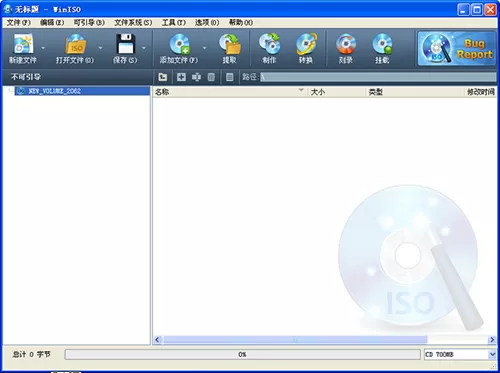Click the rename item icon

(x=196, y=77)
